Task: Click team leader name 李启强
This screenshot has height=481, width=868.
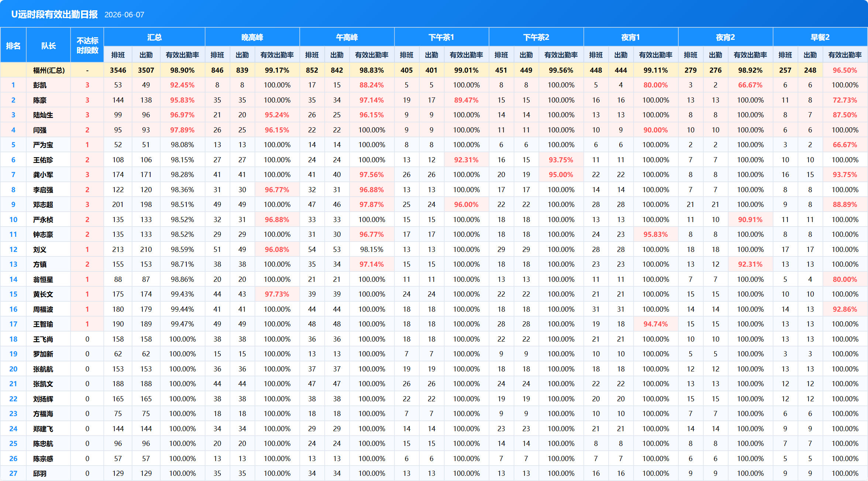Action: coord(43,190)
